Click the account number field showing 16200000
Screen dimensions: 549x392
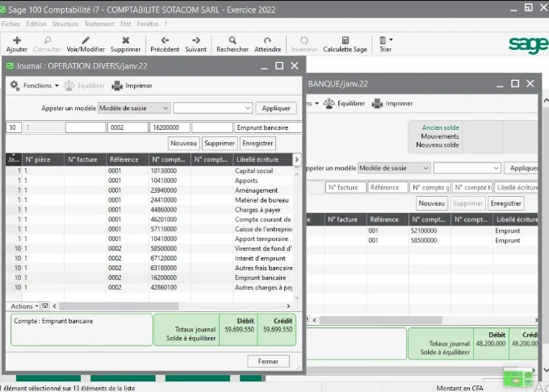coord(170,127)
